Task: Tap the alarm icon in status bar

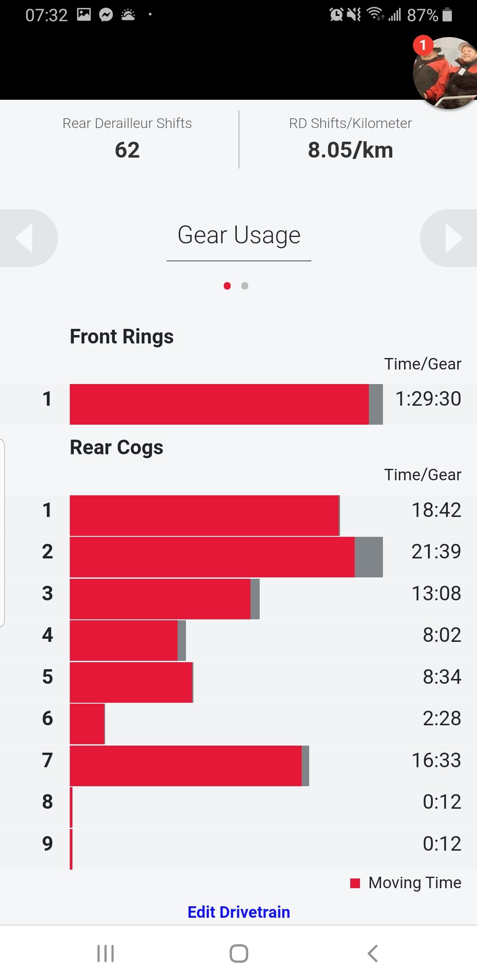Action: [336, 15]
